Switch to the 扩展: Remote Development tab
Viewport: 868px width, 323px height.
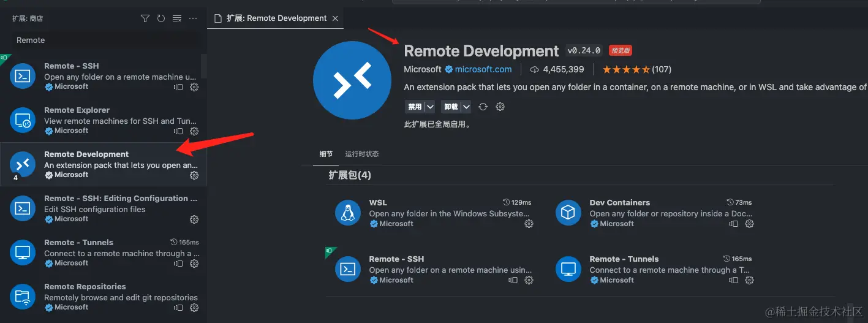[276, 18]
